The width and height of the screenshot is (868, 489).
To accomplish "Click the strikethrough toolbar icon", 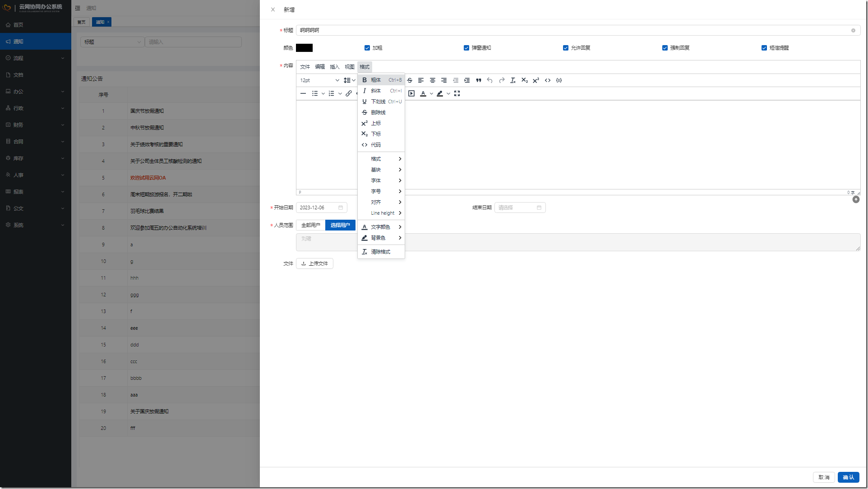I will (x=410, y=80).
